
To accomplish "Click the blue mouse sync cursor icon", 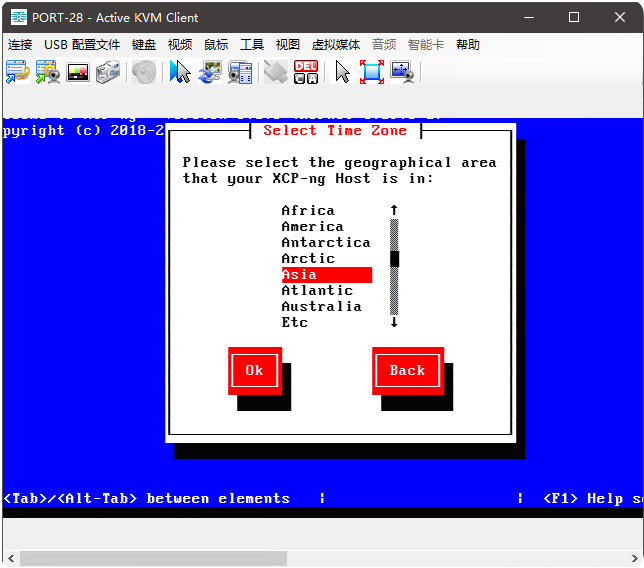I will pyautogui.click(x=180, y=72).
